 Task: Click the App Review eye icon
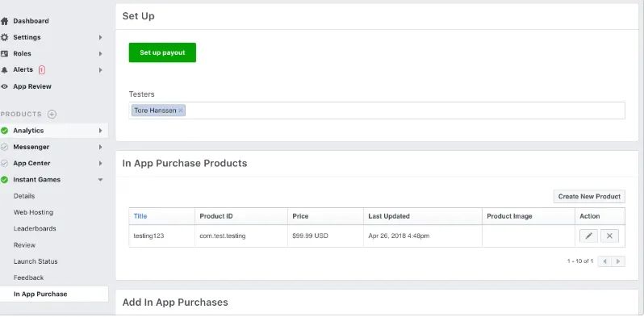point(5,86)
